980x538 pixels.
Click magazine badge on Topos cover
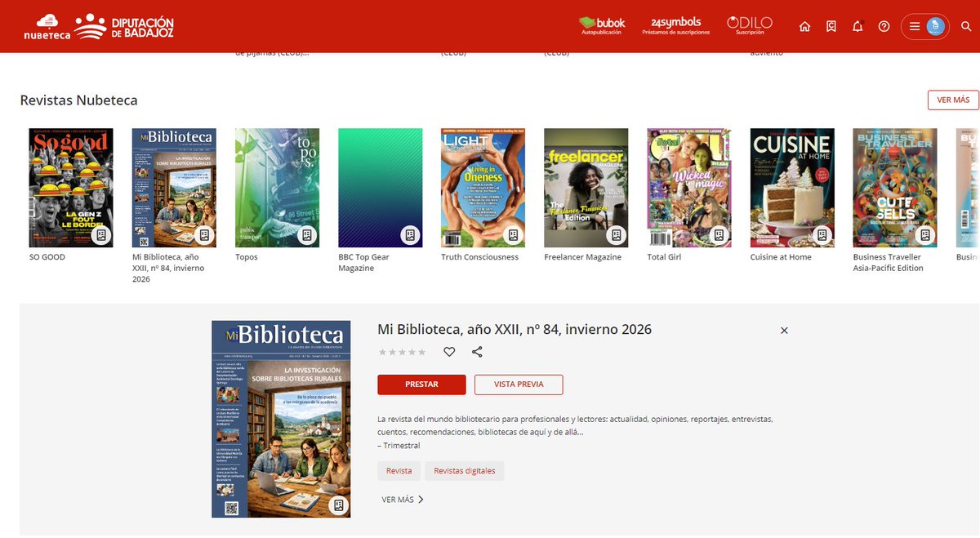click(307, 235)
